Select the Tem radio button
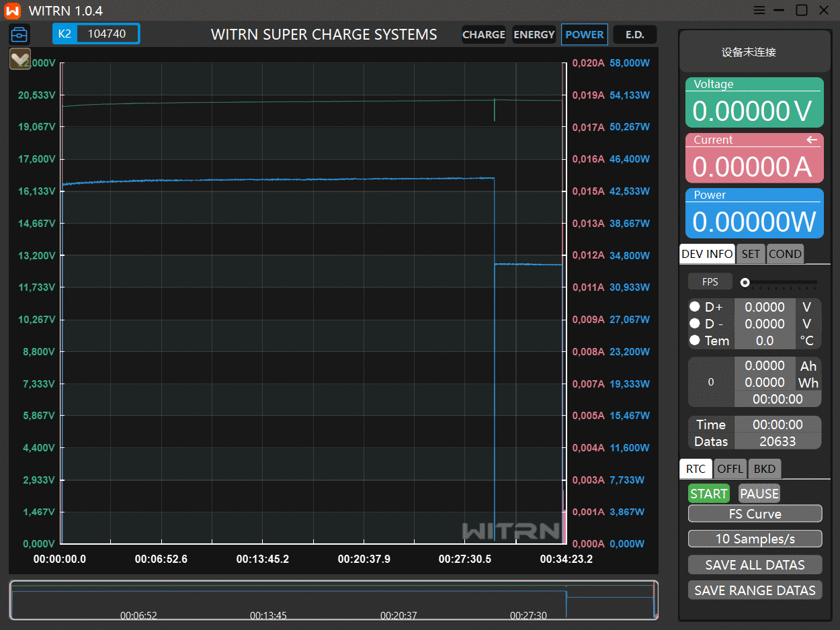This screenshot has height=630, width=840. click(695, 341)
